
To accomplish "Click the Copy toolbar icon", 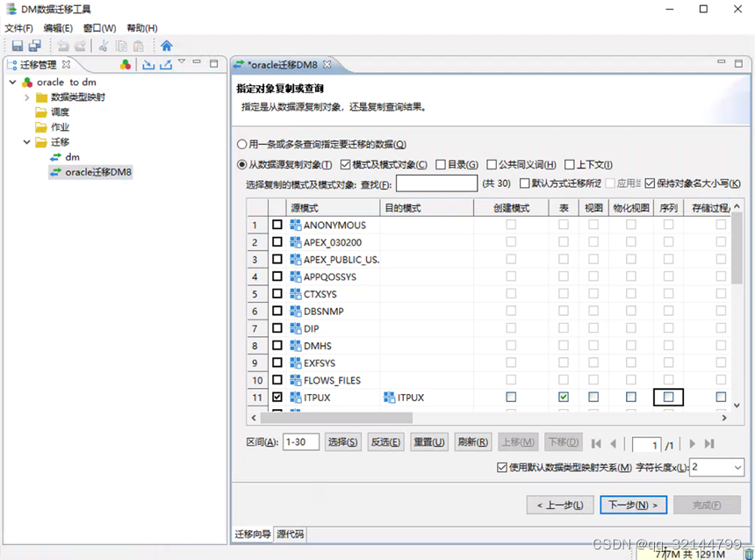I will tap(121, 46).
